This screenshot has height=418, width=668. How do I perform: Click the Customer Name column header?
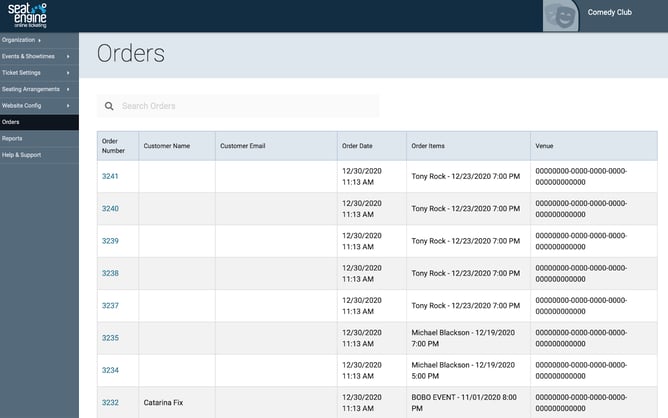pyautogui.click(x=166, y=146)
